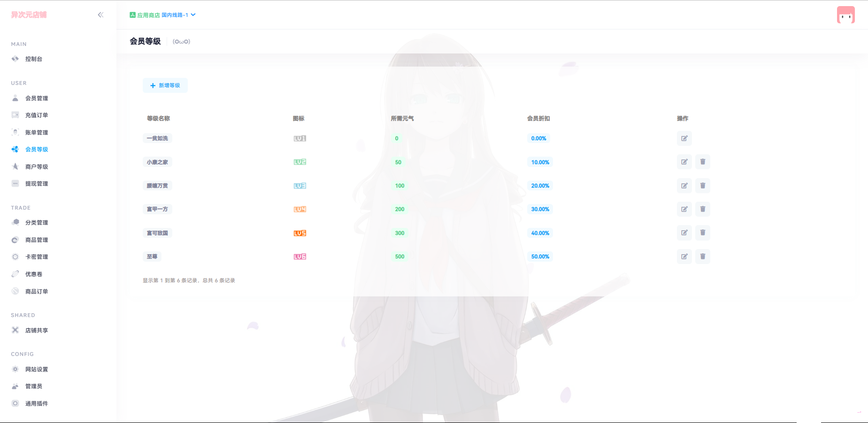Click the 一贫如洗 level name
This screenshot has width=868, height=423.
(x=157, y=138)
